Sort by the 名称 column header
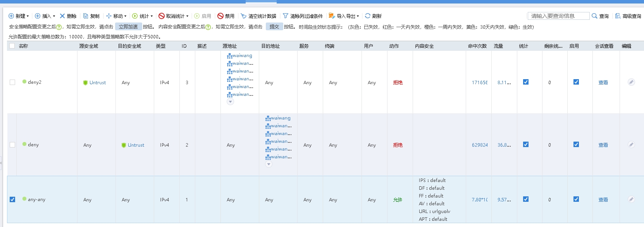 click(x=23, y=46)
